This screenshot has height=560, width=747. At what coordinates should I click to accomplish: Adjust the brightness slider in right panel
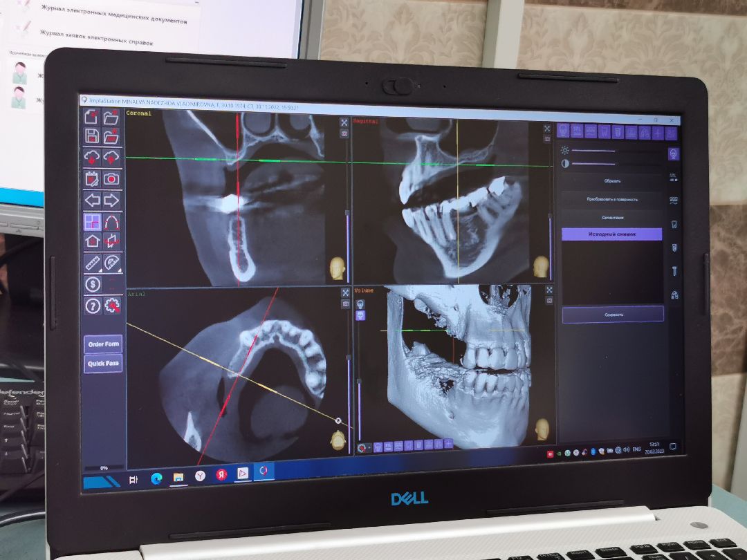[x=593, y=151]
